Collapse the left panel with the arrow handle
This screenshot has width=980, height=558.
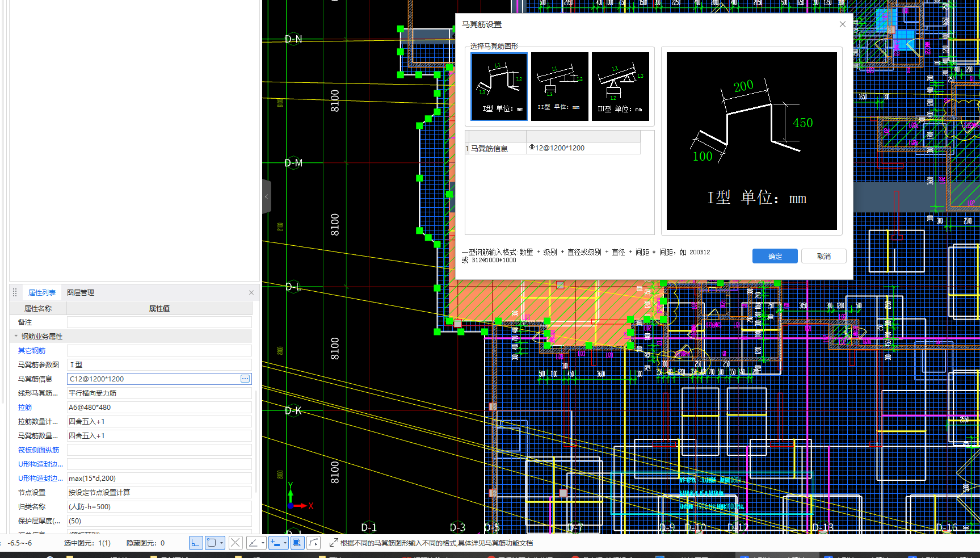point(266,196)
